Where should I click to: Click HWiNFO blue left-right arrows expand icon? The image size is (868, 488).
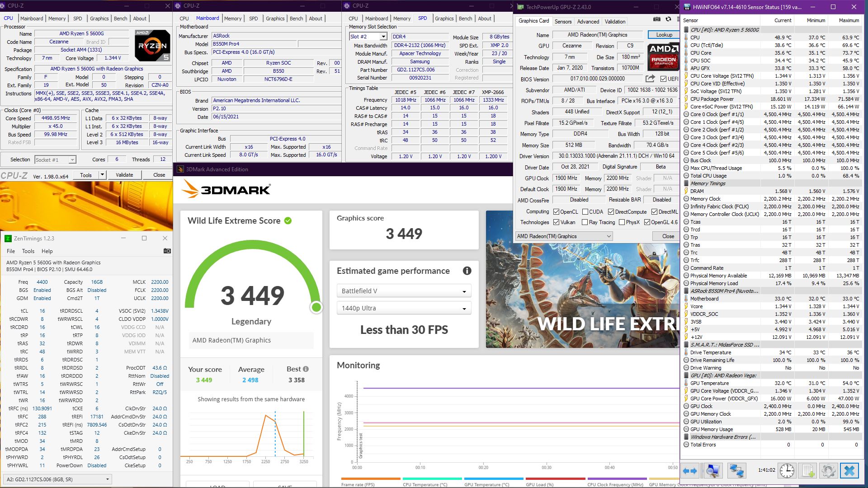(689, 471)
